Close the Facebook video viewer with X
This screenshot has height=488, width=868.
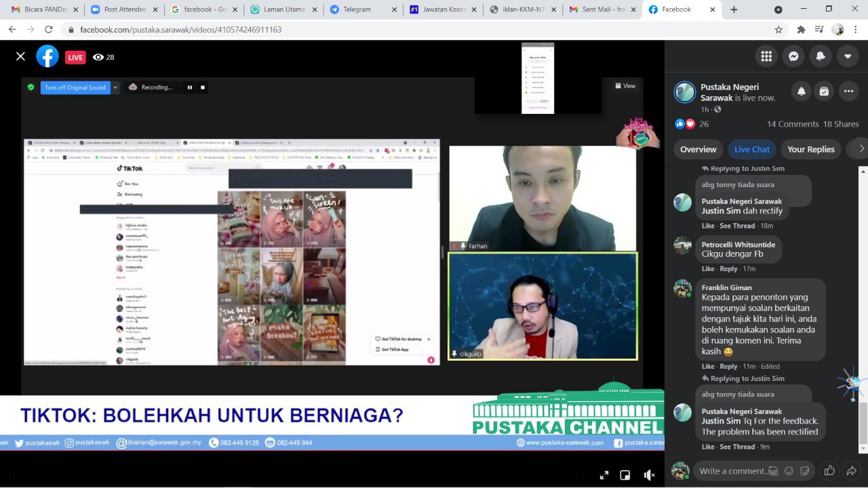pyautogui.click(x=20, y=56)
